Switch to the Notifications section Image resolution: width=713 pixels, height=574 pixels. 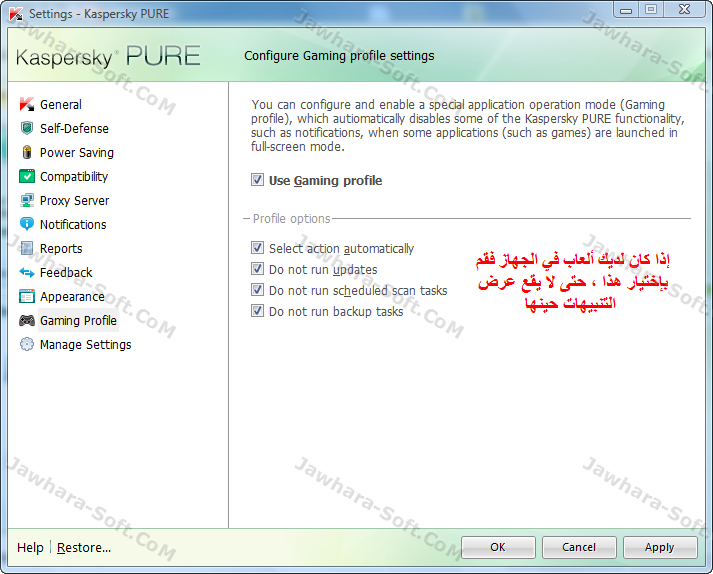click(x=73, y=225)
